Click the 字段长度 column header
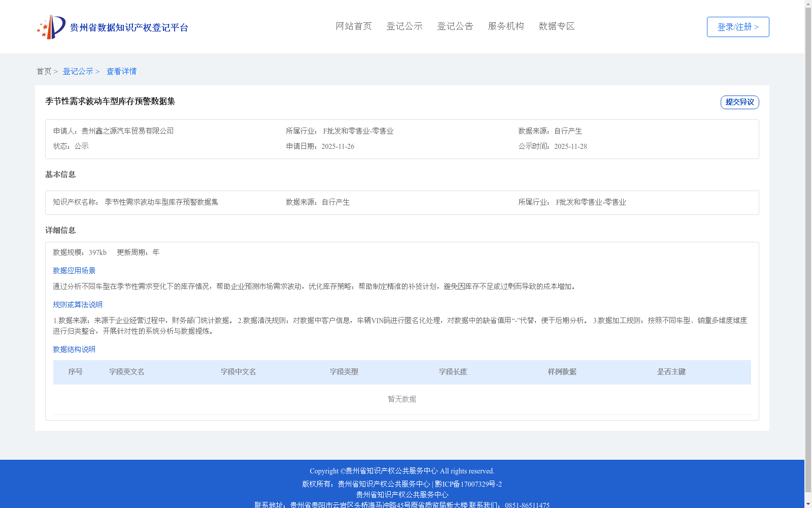The image size is (812, 508). (x=453, y=372)
